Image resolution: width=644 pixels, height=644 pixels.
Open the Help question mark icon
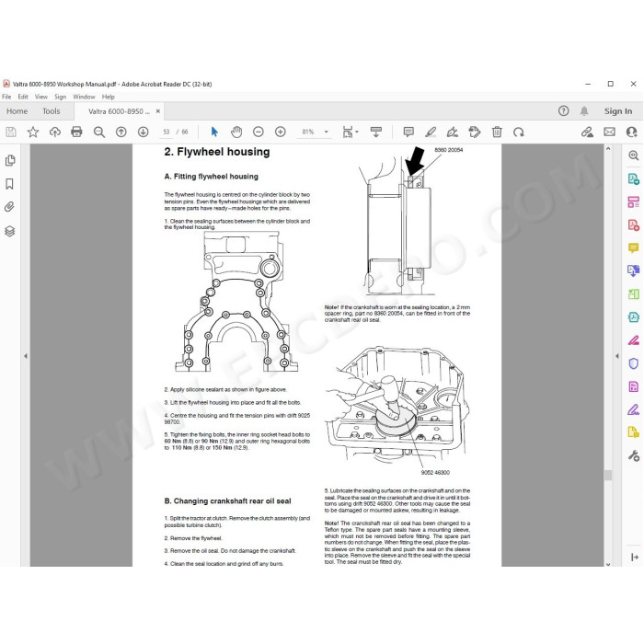563,111
